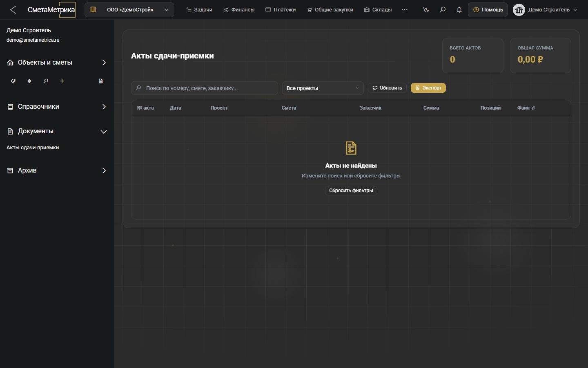
Task: Open the global search in the top bar
Action: (x=443, y=10)
